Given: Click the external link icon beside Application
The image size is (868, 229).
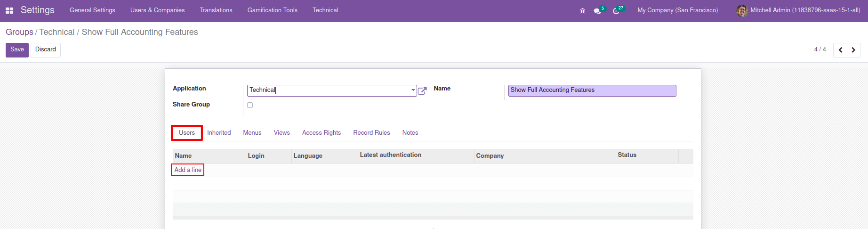Looking at the screenshot, I should (x=422, y=91).
